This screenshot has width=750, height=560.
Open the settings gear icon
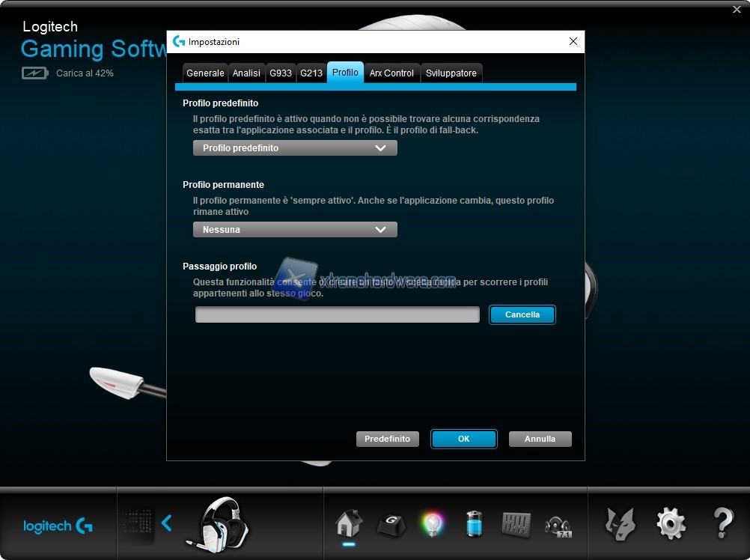tap(671, 523)
